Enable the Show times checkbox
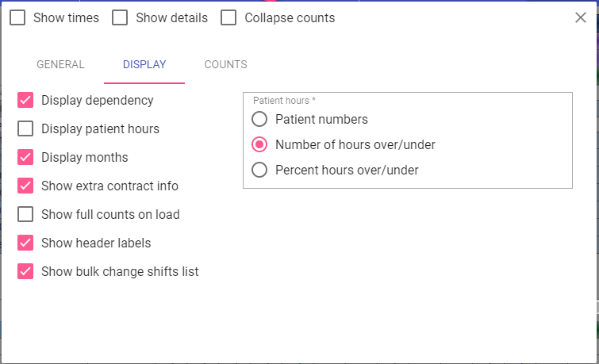This screenshot has width=599, height=364. click(17, 17)
